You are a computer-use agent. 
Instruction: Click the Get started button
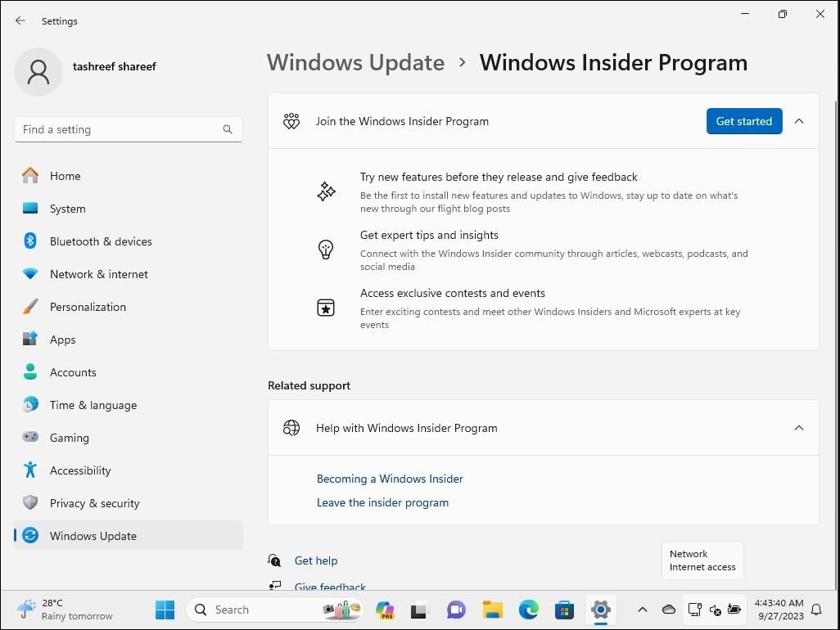pos(743,120)
